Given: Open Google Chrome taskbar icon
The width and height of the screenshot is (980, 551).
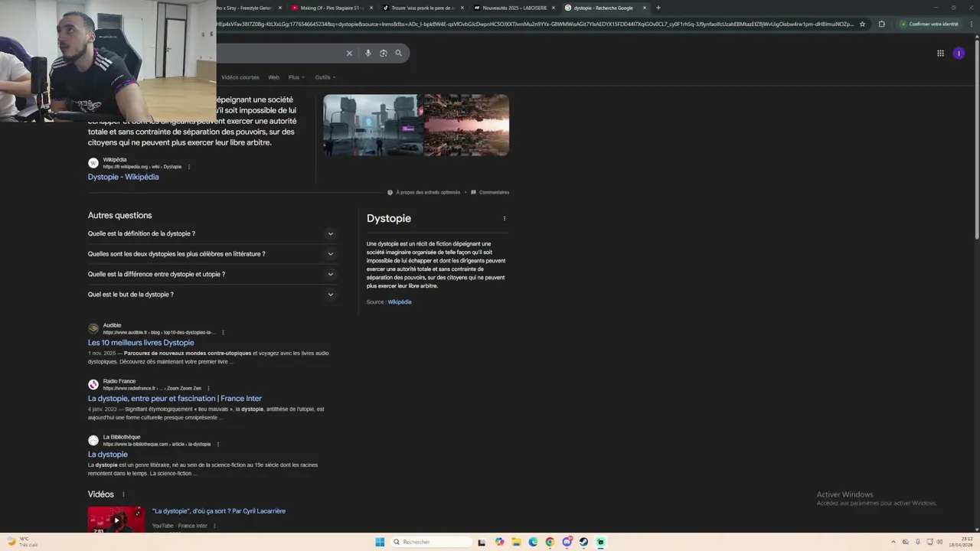Looking at the screenshot, I should click(x=550, y=542).
